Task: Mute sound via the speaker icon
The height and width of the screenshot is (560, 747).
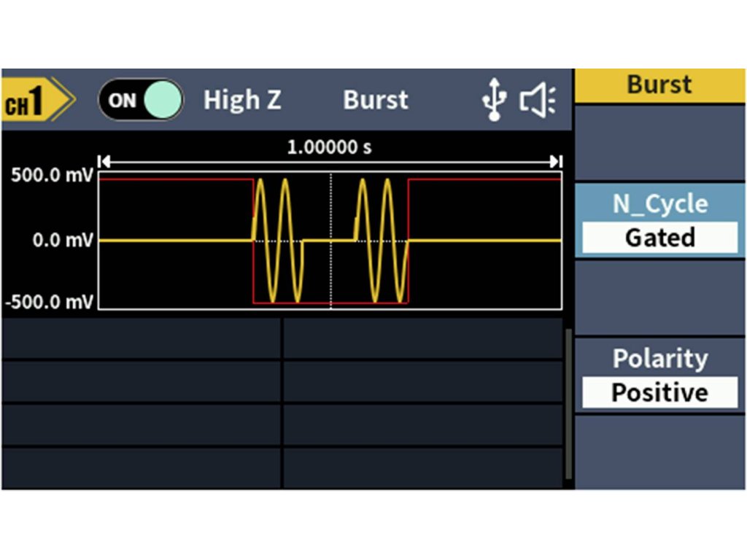Action: [x=538, y=100]
